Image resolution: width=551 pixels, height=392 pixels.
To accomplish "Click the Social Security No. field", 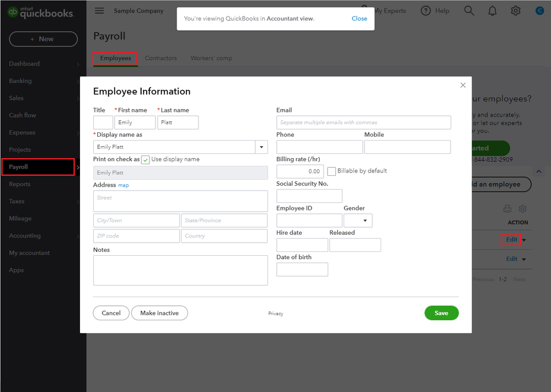I will click(x=309, y=196).
